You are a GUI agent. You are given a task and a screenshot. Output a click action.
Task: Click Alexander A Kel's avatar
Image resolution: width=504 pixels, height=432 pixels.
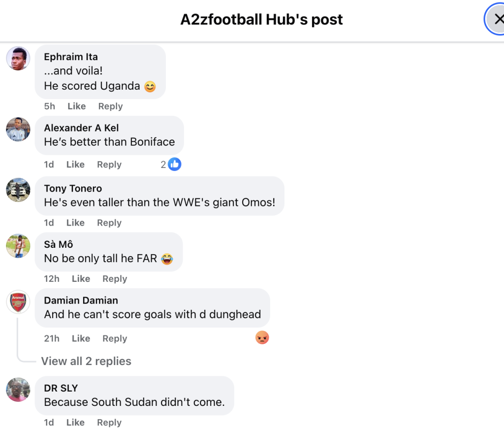click(18, 130)
